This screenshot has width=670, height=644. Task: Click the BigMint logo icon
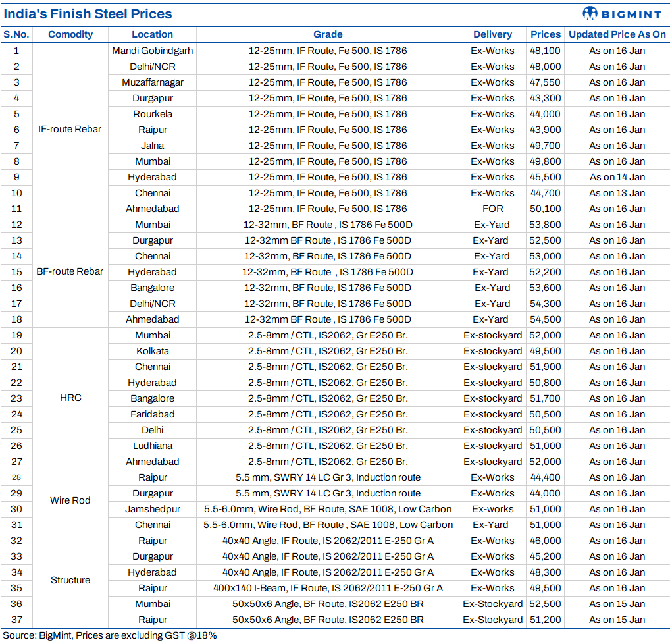[x=590, y=13]
